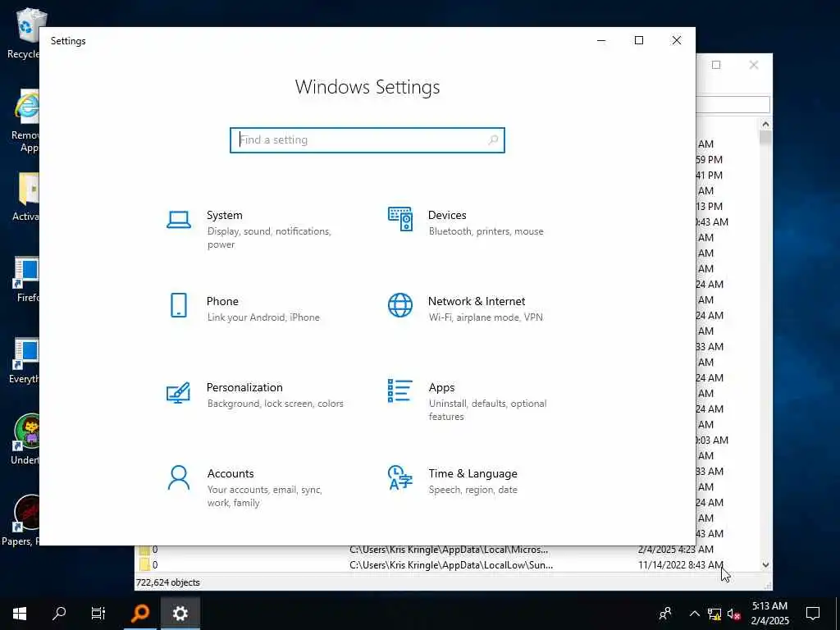The height and width of the screenshot is (630, 840).
Task: Open the Accounts person icon
Action: click(178, 478)
